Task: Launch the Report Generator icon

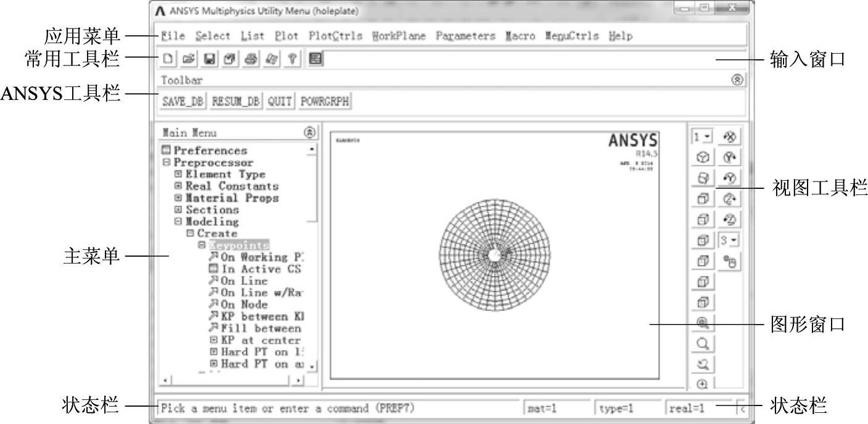Action: click(273, 59)
